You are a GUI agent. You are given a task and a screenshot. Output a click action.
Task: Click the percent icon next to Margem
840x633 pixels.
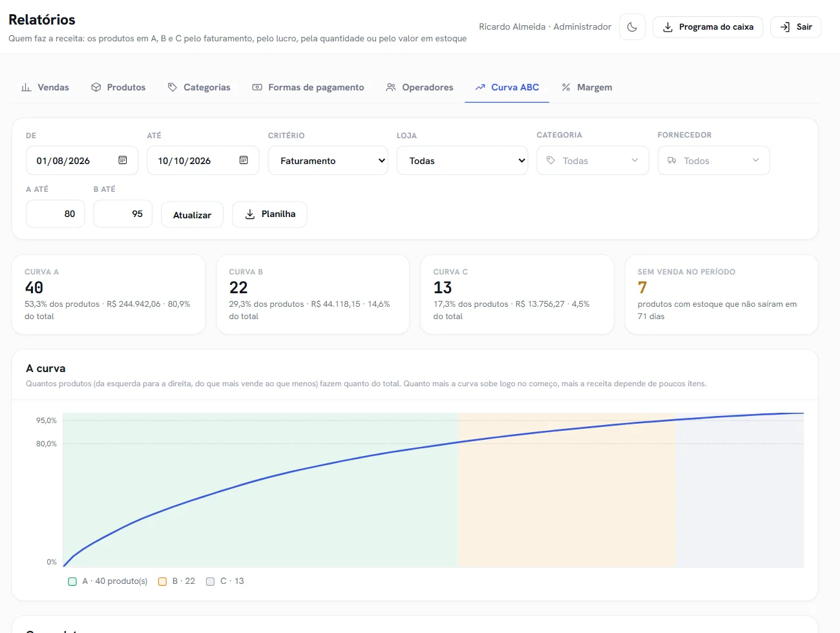tap(566, 87)
